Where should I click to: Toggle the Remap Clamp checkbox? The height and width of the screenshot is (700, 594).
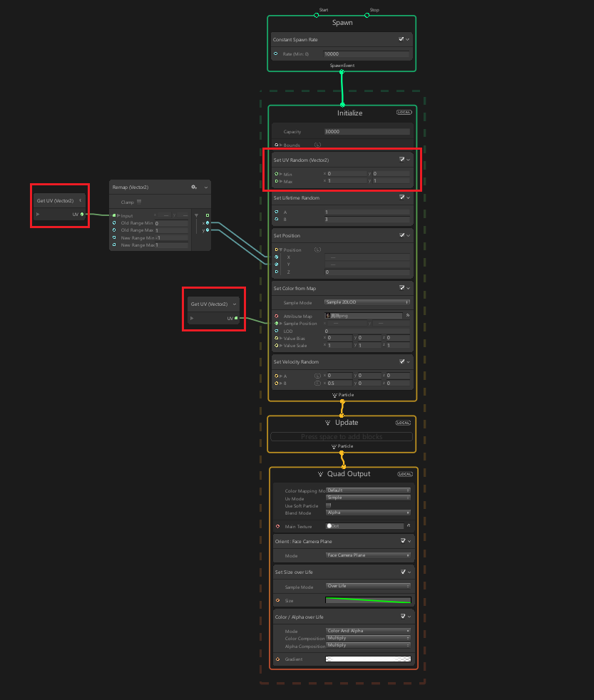point(139,202)
